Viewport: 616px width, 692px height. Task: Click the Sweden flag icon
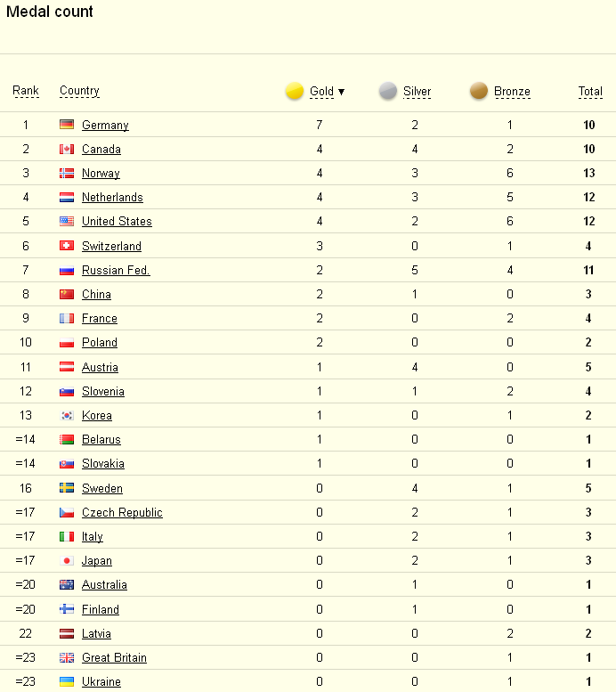67,488
